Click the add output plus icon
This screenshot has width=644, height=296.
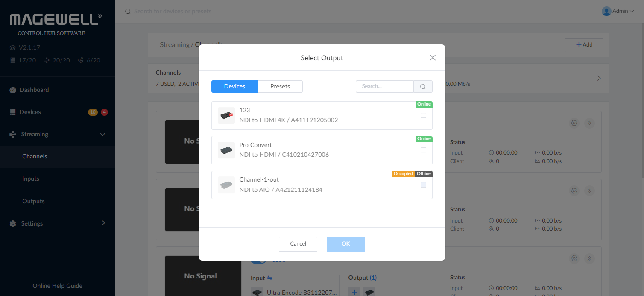point(354,292)
